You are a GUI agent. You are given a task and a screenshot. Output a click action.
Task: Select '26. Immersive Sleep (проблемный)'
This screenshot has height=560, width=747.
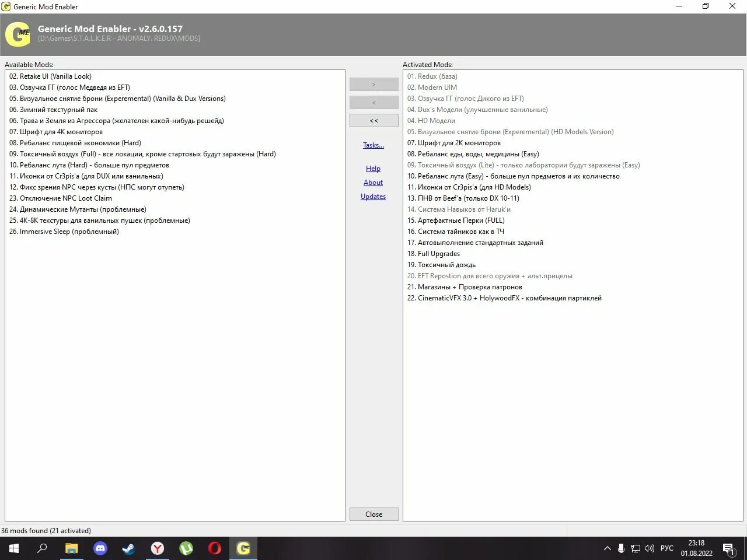pyautogui.click(x=64, y=232)
